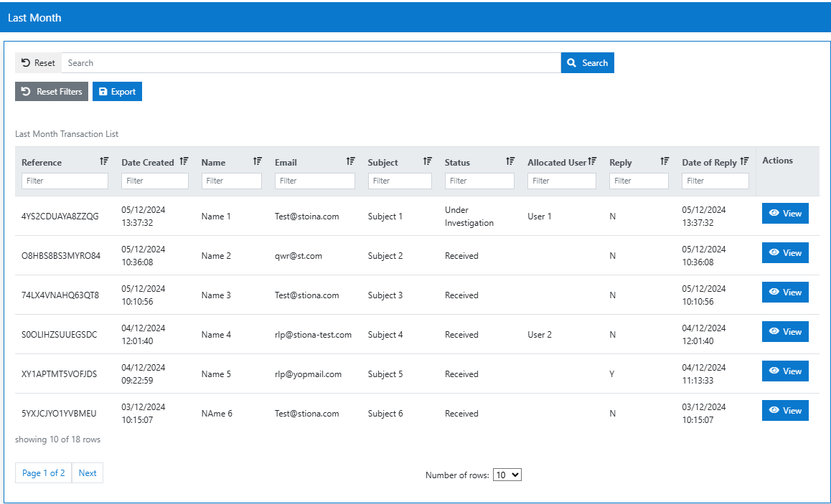Image resolution: width=831 pixels, height=504 pixels.
Task: Click the save icon on the Export button
Action: coord(103,91)
